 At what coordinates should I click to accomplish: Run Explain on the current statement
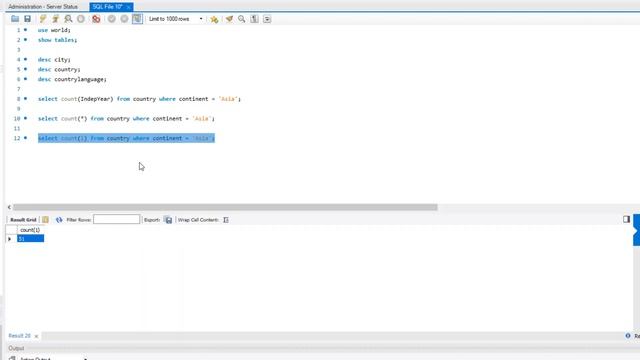(x=68, y=19)
